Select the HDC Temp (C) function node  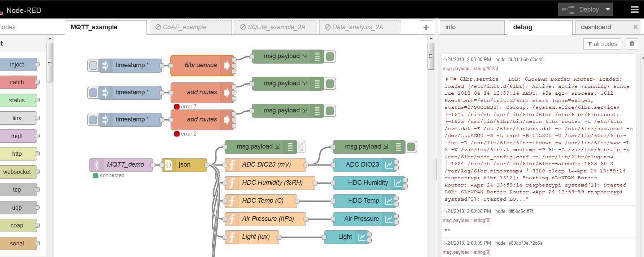click(261, 201)
